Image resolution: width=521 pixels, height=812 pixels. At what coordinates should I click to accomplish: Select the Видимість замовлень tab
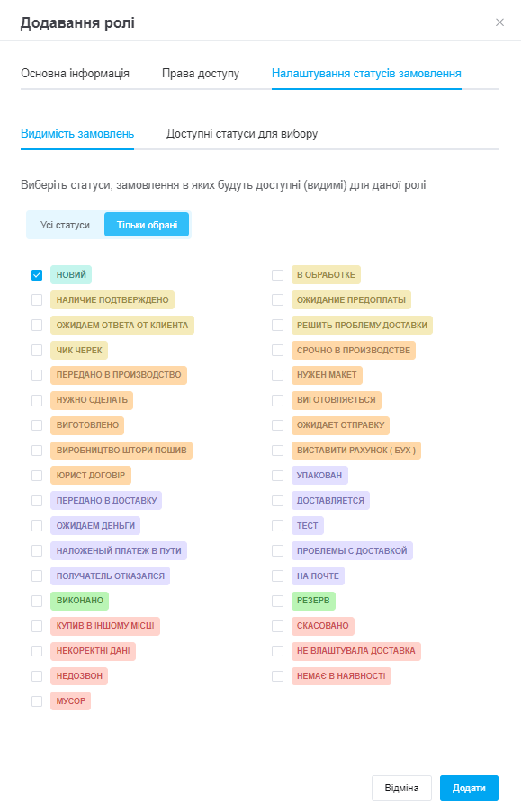pyautogui.click(x=77, y=134)
